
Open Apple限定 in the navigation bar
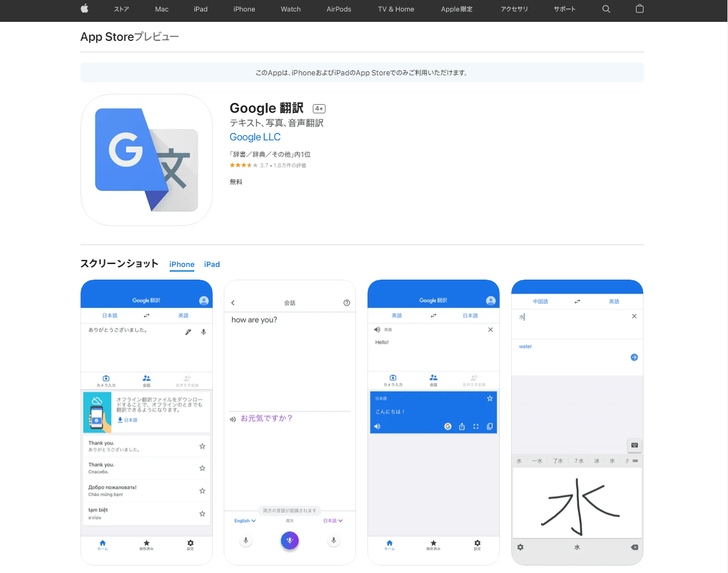click(x=457, y=9)
